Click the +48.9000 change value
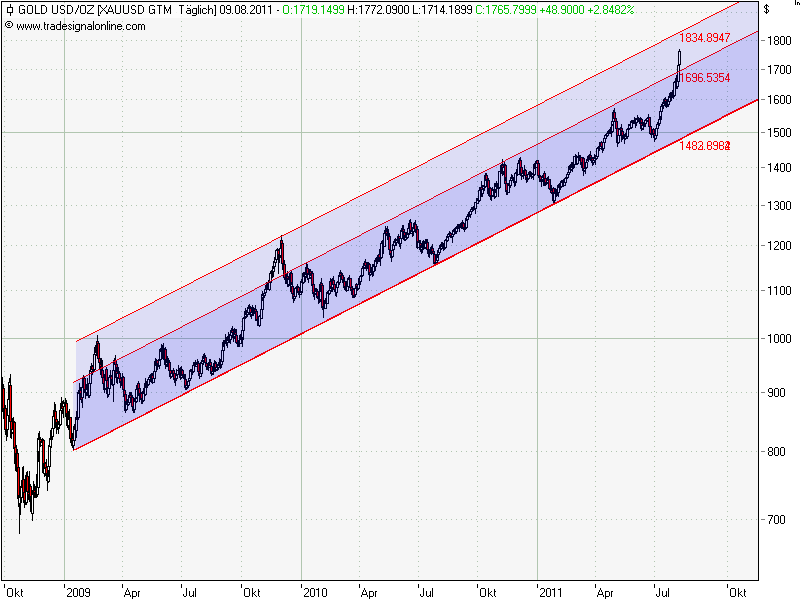Screen dimensions: 800x600 click(x=562, y=10)
